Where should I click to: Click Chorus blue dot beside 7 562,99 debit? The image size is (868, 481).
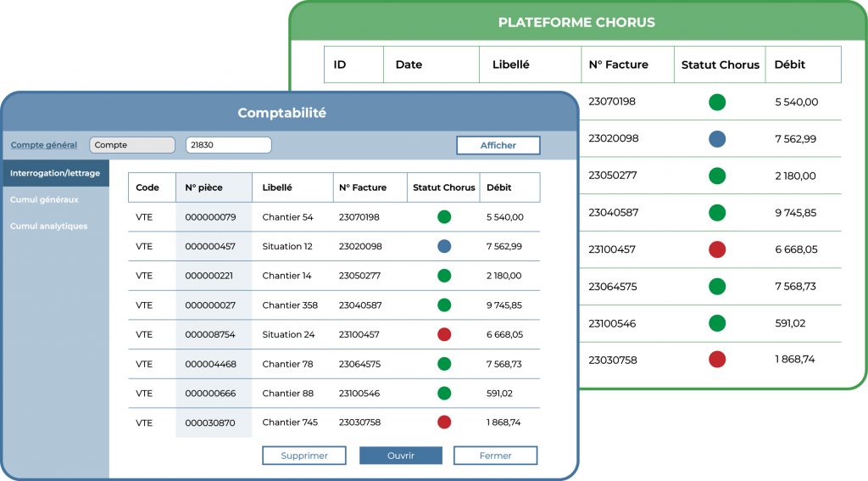pos(717,138)
